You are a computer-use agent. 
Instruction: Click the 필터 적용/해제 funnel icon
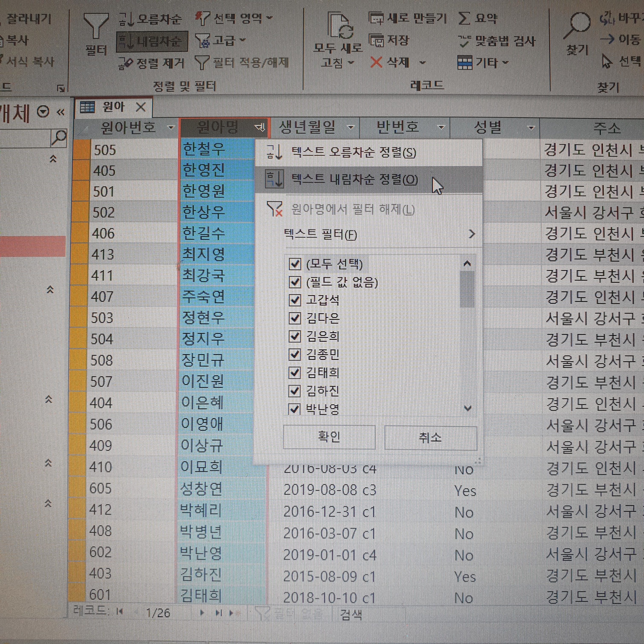point(202,62)
